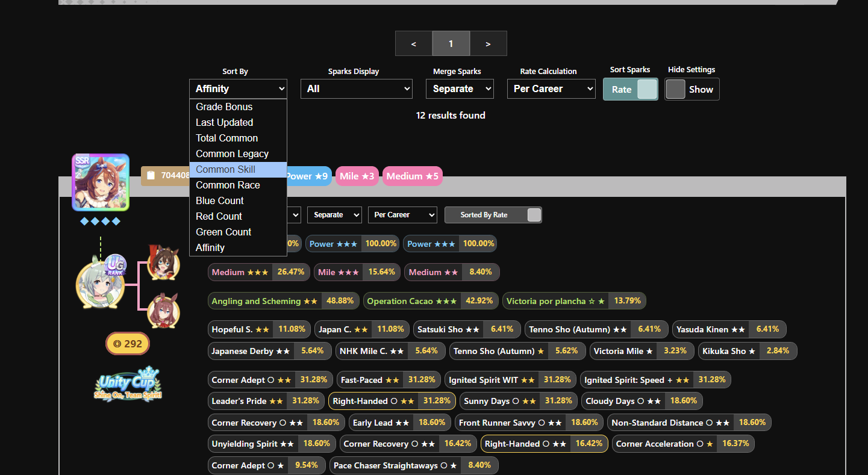Click the Mile ★★★ 15.64% spark

(x=357, y=272)
